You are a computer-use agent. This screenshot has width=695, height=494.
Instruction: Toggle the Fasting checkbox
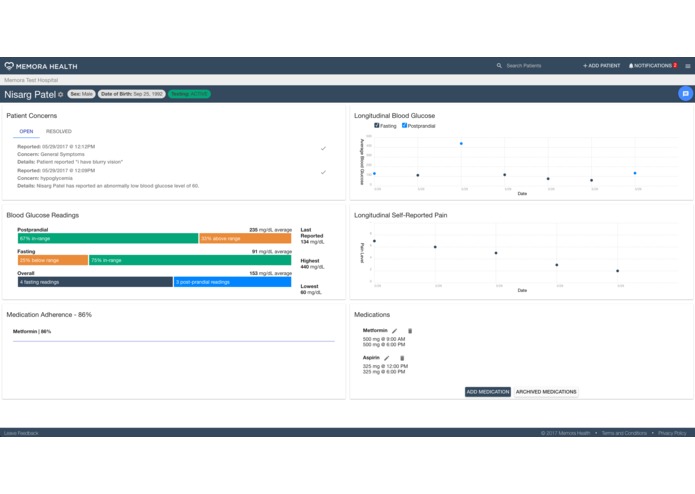pos(376,125)
